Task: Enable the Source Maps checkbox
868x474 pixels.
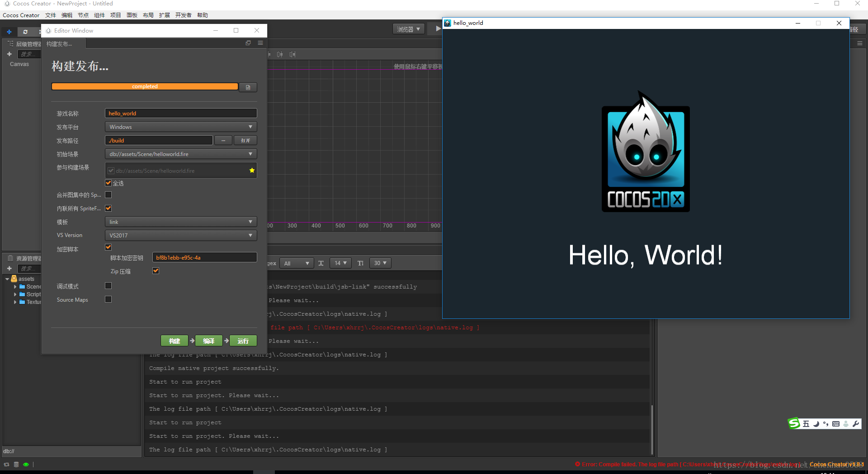Action: [x=108, y=299]
